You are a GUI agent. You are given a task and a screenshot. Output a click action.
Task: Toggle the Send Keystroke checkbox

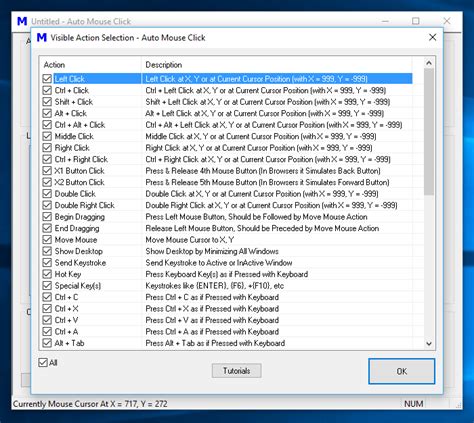(x=47, y=263)
